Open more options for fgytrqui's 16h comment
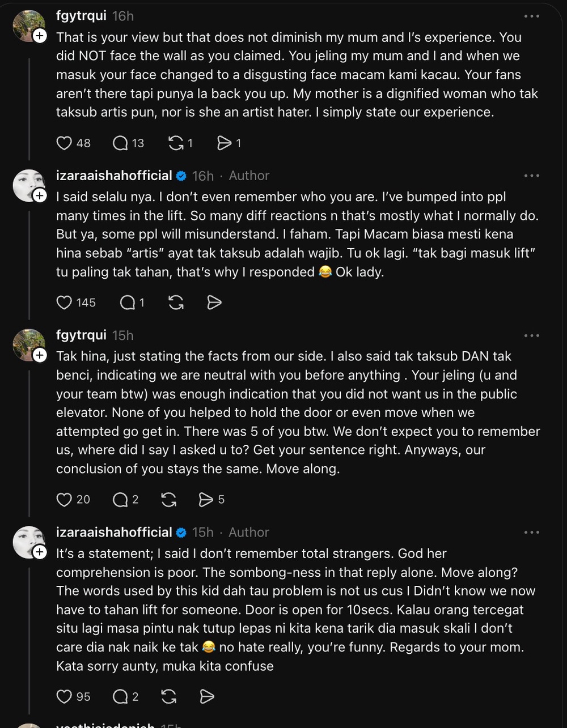The image size is (567, 728). [532, 16]
